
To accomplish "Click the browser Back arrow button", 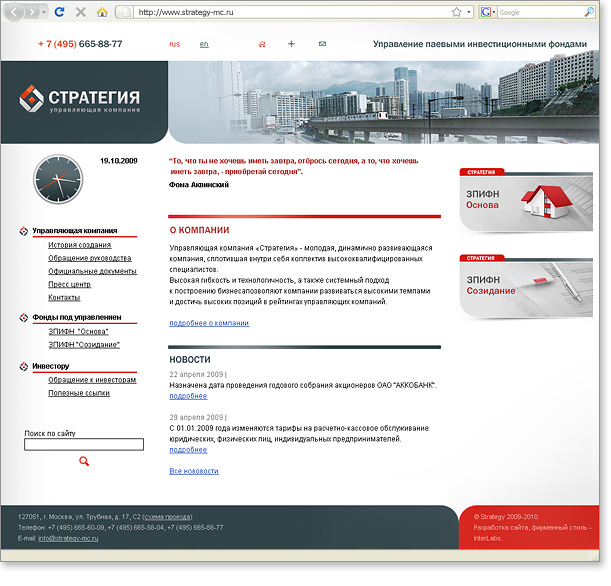I will (x=14, y=12).
